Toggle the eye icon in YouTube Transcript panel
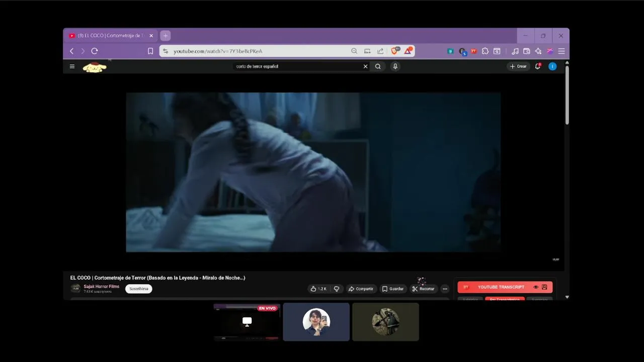Viewport: 644px width, 362px height. pyautogui.click(x=536, y=287)
